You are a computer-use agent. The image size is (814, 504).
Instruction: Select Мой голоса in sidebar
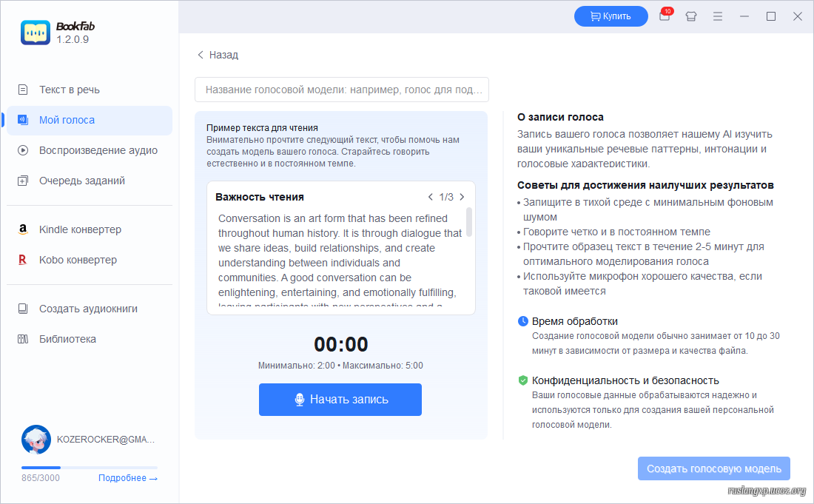(x=67, y=120)
